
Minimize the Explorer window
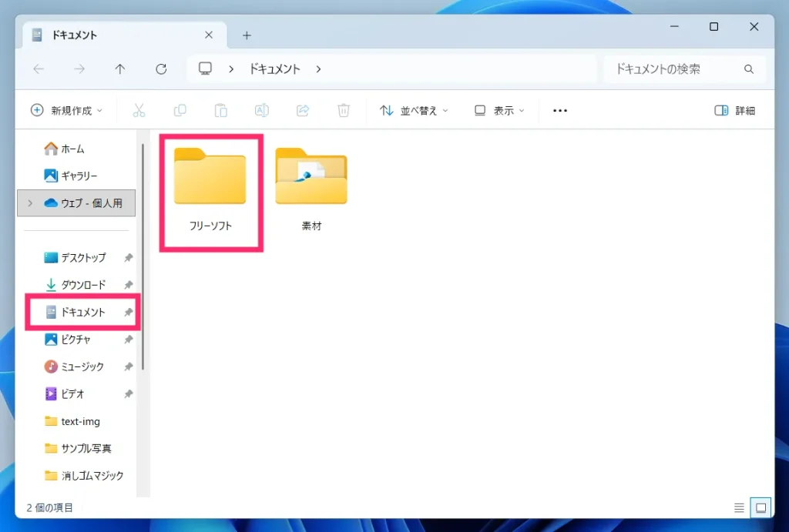[674, 26]
